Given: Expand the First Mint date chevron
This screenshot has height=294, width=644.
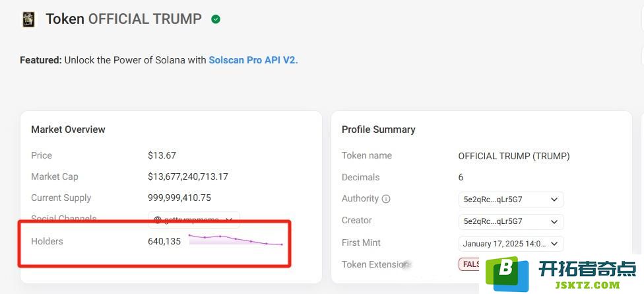Looking at the screenshot, I should pyautogui.click(x=554, y=243).
